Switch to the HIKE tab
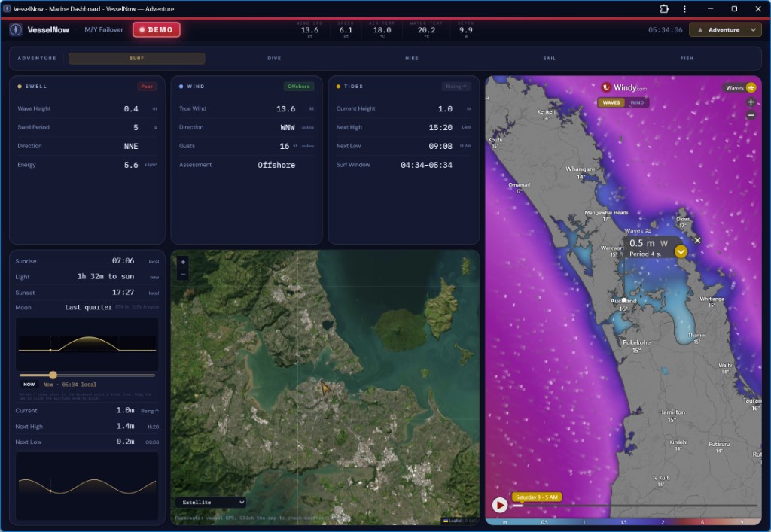This screenshot has width=771, height=532. [x=412, y=59]
